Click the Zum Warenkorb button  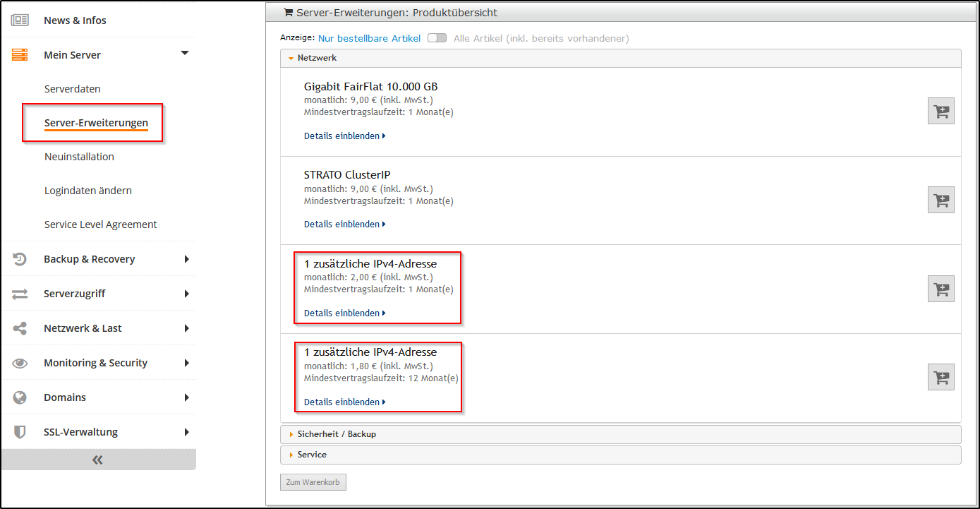click(313, 482)
